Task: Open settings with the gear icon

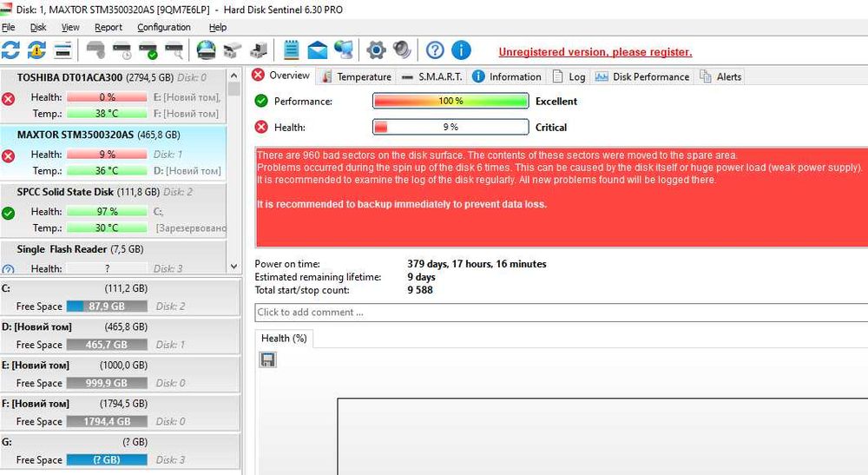Action: pos(376,50)
